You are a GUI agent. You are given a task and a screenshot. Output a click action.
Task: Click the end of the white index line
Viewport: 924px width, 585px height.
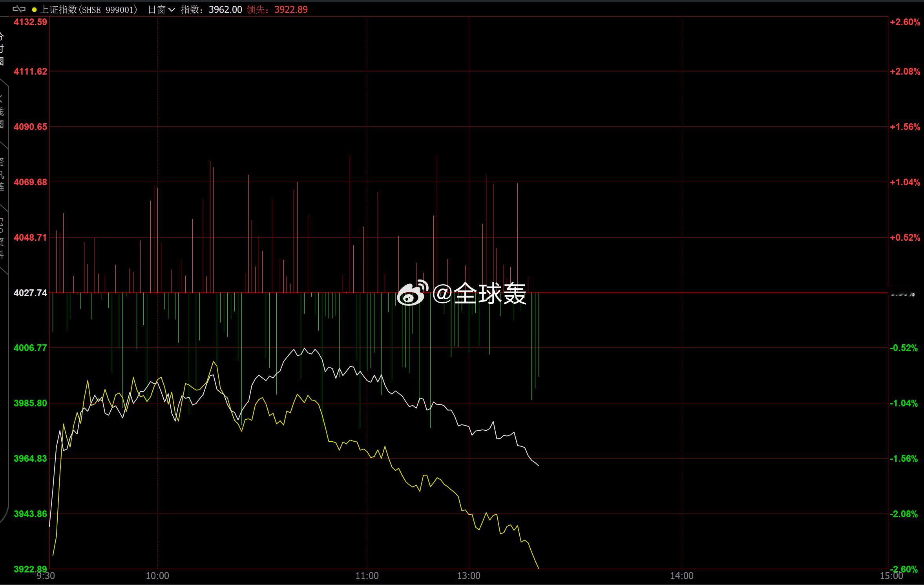click(x=539, y=466)
